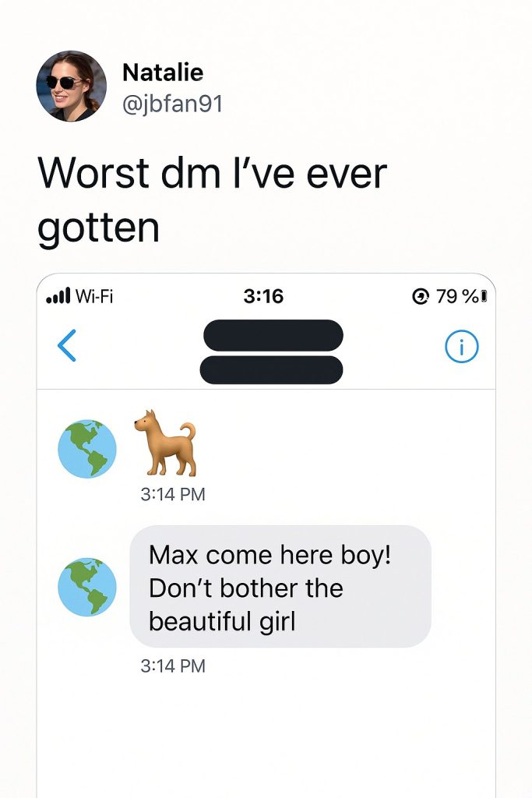The height and width of the screenshot is (798, 532).
Task: Open the embedded DM screenshot image
Action: pyautogui.click(x=266, y=535)
